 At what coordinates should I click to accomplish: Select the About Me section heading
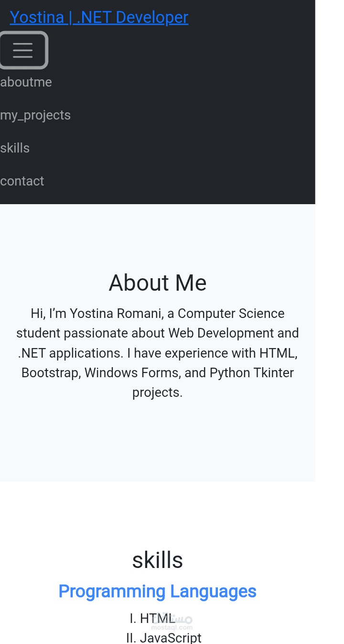pos(158,283)
